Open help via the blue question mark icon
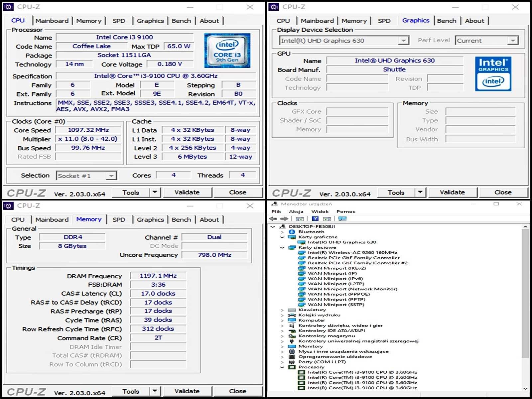The image size is (532, 399). click(315, 219)
